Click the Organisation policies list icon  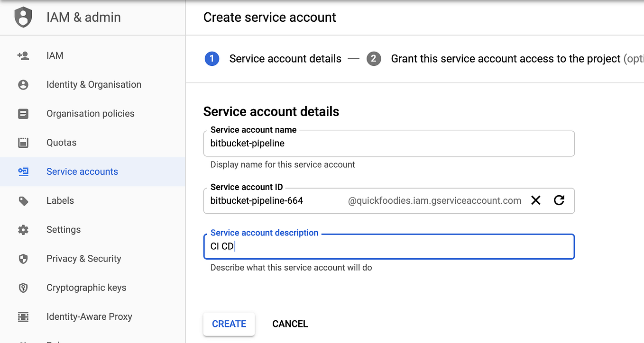coord(23,114)
